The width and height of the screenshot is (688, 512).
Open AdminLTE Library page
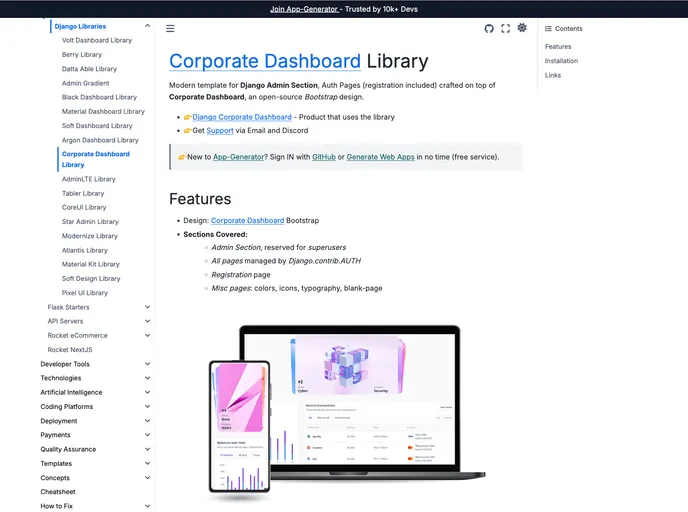pos(89,179)
